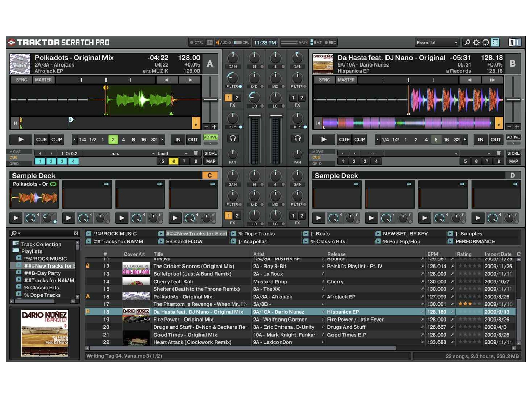Click the Native Instruments logo

pyautogui.click(x=514, y=43)
